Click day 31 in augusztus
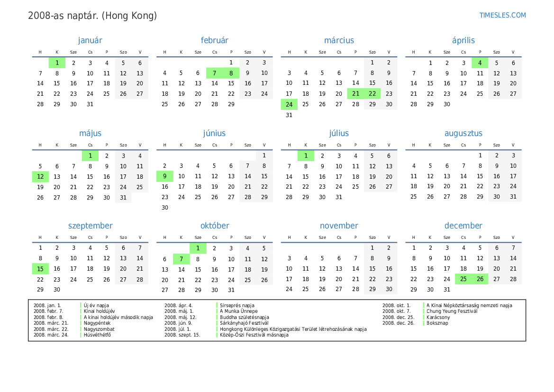 (513, 197)
